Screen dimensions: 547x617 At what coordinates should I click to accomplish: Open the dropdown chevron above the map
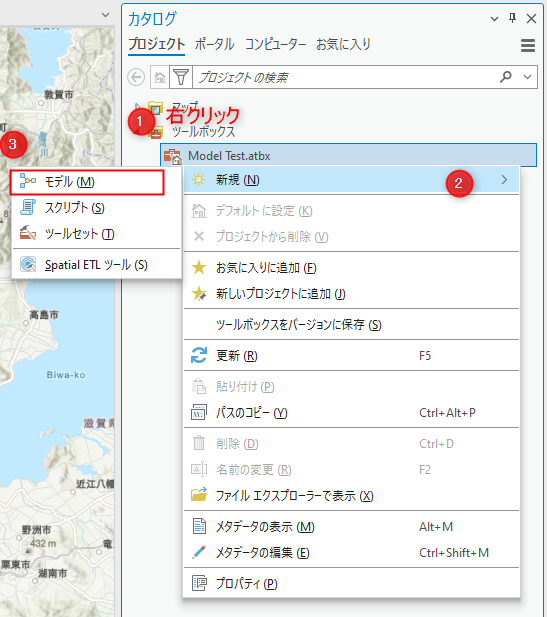pyautogui.click(x=105, y=15)
